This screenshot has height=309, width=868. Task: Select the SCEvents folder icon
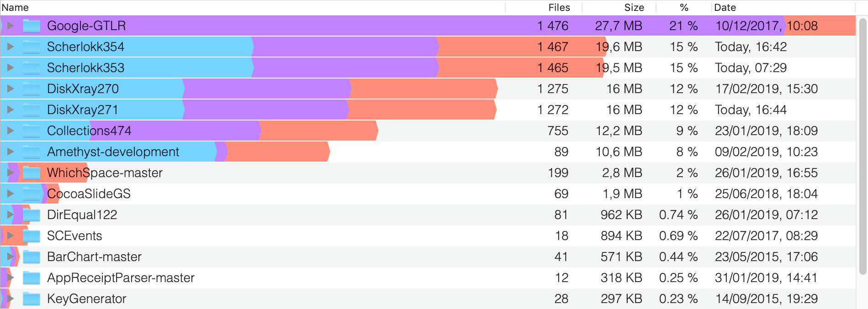click(32, 236)
